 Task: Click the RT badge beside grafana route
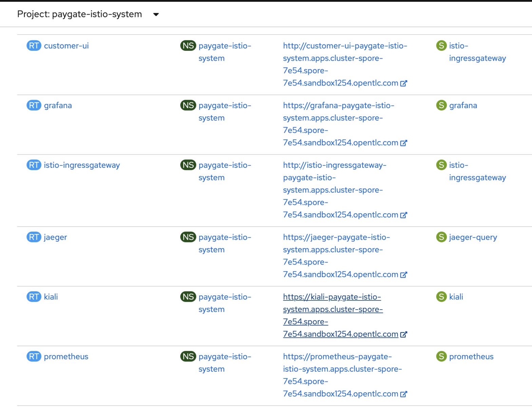34,105
